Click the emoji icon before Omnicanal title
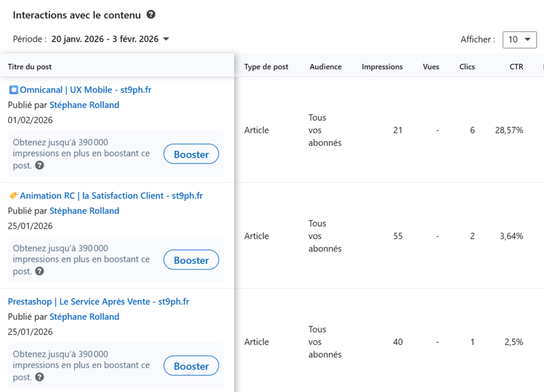Screen dimensions: 544x392 13,90
